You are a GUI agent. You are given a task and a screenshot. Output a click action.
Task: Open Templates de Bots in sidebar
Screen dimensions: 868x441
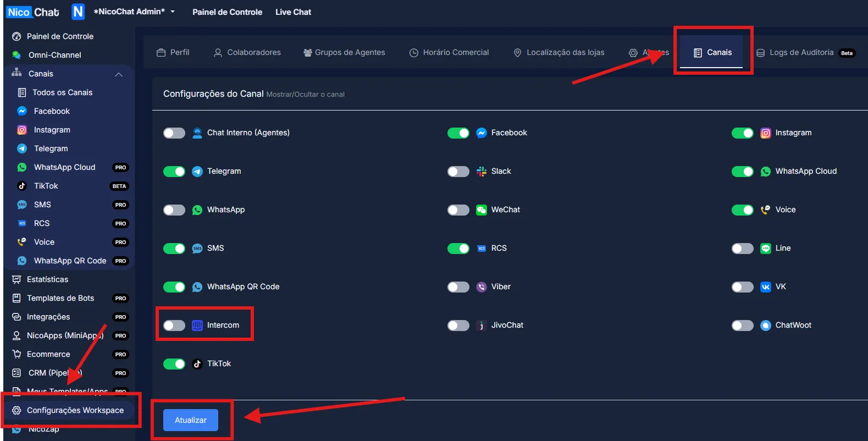60,298
